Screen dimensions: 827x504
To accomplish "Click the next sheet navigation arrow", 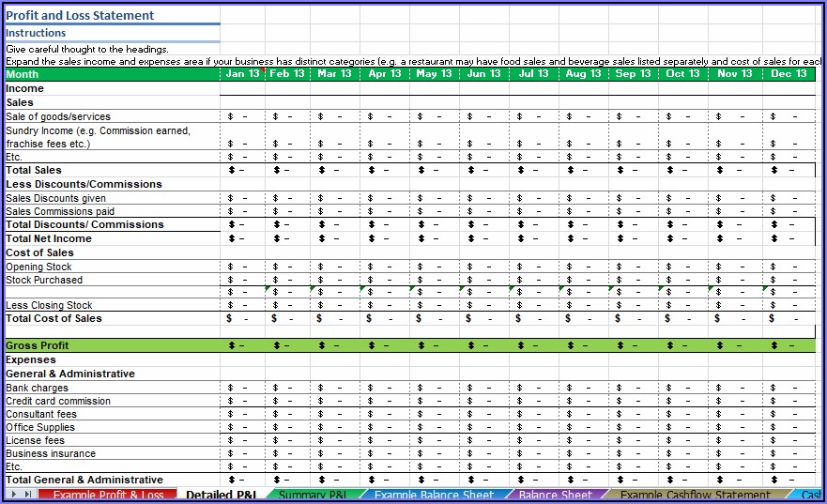I will [x=15, y=495].
